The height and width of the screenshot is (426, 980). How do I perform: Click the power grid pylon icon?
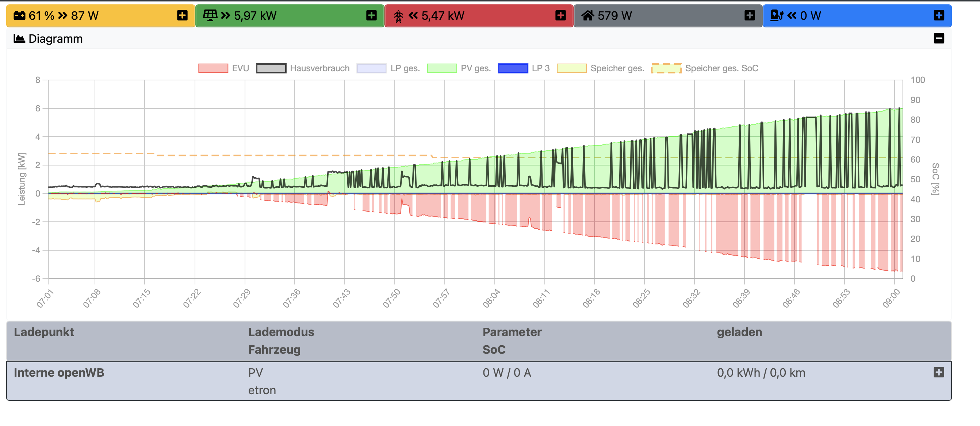[x=398, y=16]
